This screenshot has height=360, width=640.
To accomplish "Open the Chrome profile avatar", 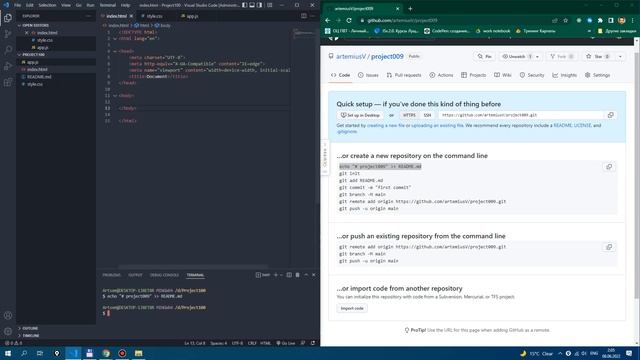I will [622, 20].
